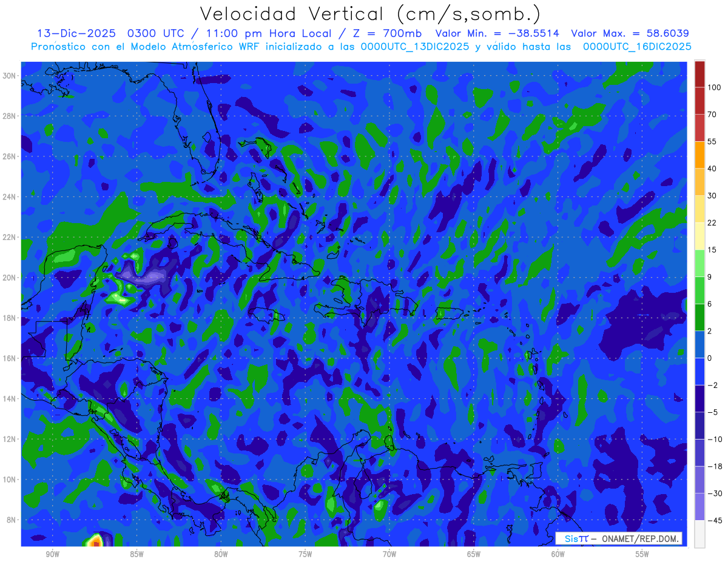Click the 14N latitude axis label
This screenshot has height=562, width=728.
tap(10, 398)
